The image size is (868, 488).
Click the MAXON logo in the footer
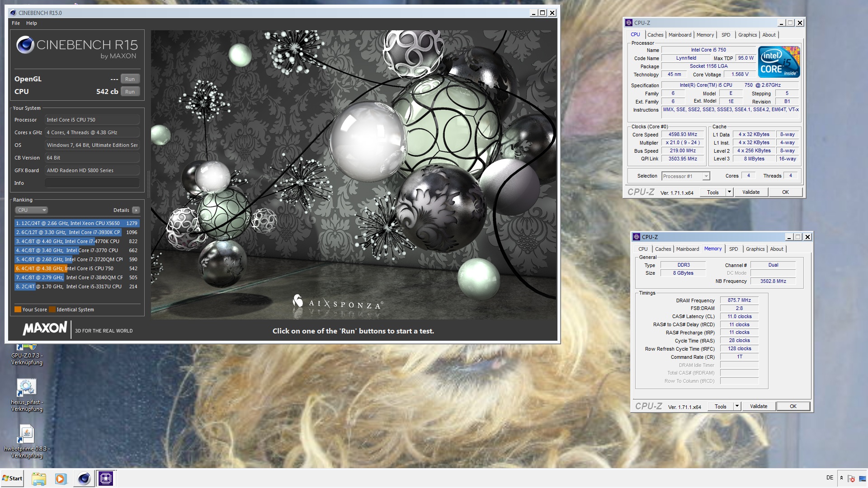(x=45, y=328)
